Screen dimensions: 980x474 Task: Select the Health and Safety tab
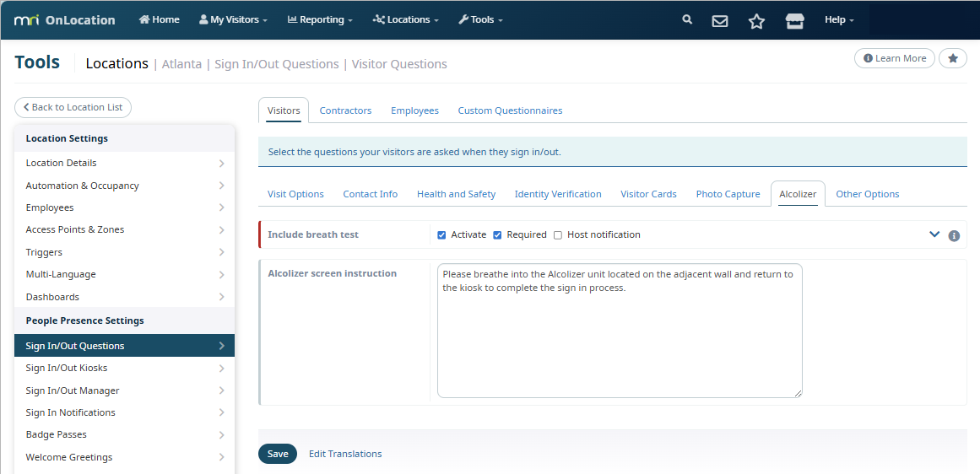pyautogui.click(x=456, y=194)
